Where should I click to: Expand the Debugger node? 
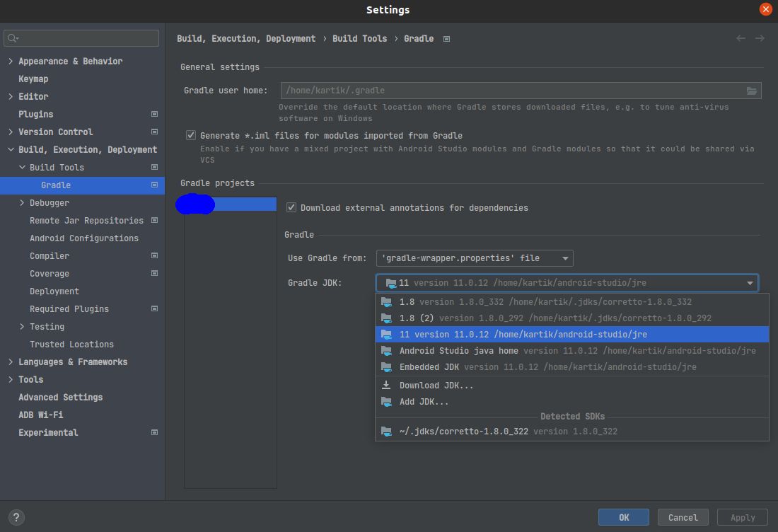click(x=22, y=202)
